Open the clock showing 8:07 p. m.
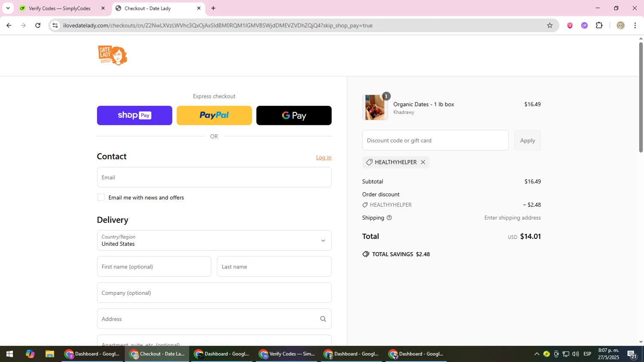644x362 pixels. click(x=609, y=354)
